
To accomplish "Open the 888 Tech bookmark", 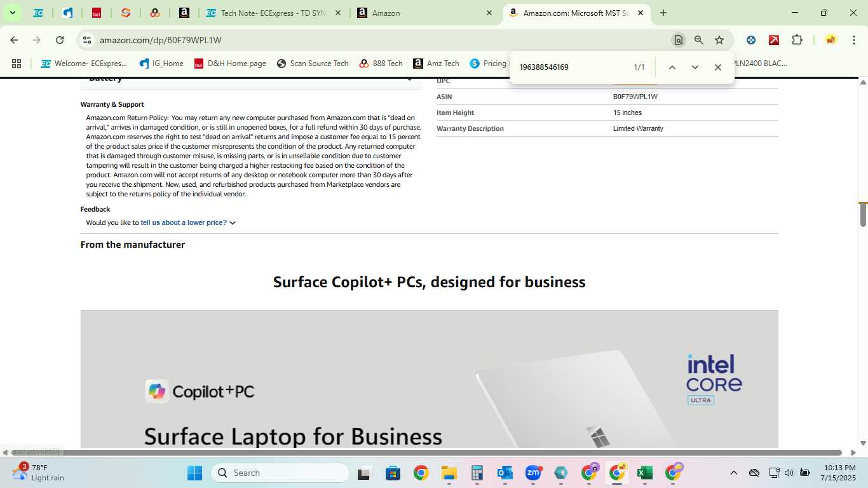I will click(x=381, y=64).
